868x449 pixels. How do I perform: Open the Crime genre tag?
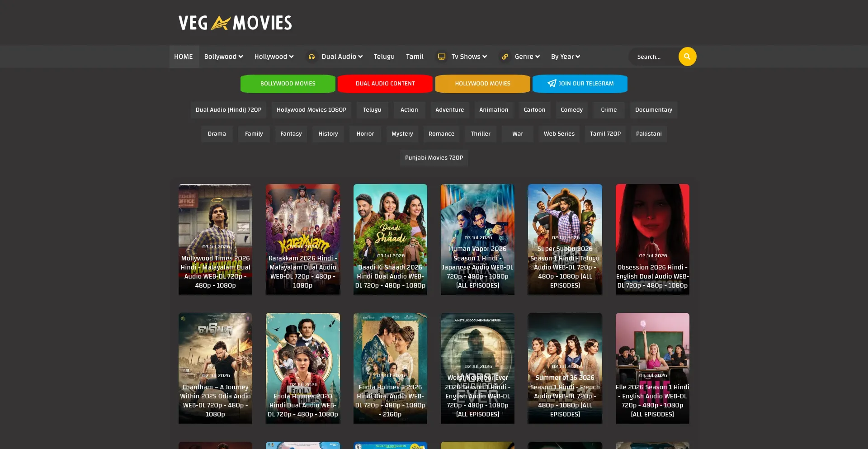[x=609, y=110]
